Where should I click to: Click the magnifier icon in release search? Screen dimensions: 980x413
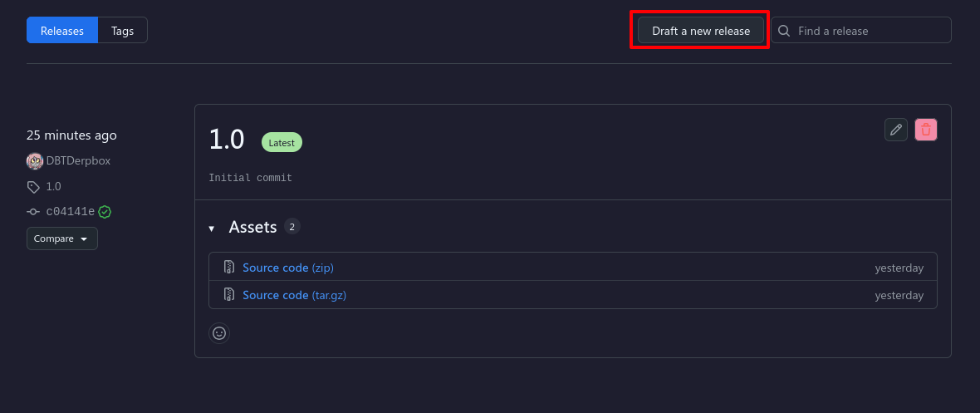coord(784,31)
